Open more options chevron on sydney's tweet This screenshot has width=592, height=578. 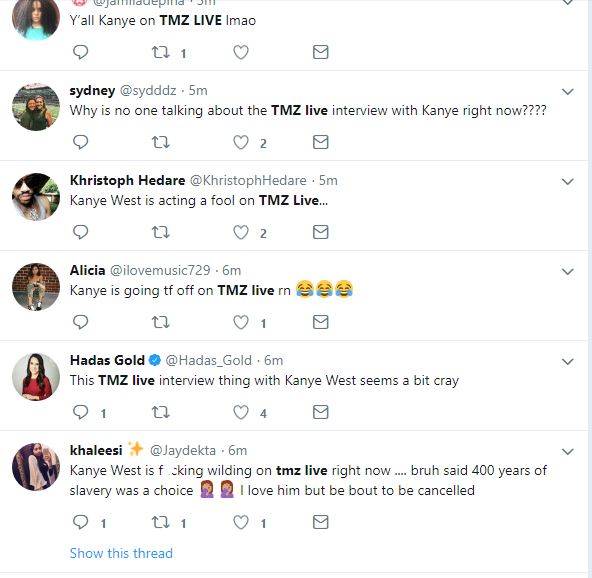[567, 92]
